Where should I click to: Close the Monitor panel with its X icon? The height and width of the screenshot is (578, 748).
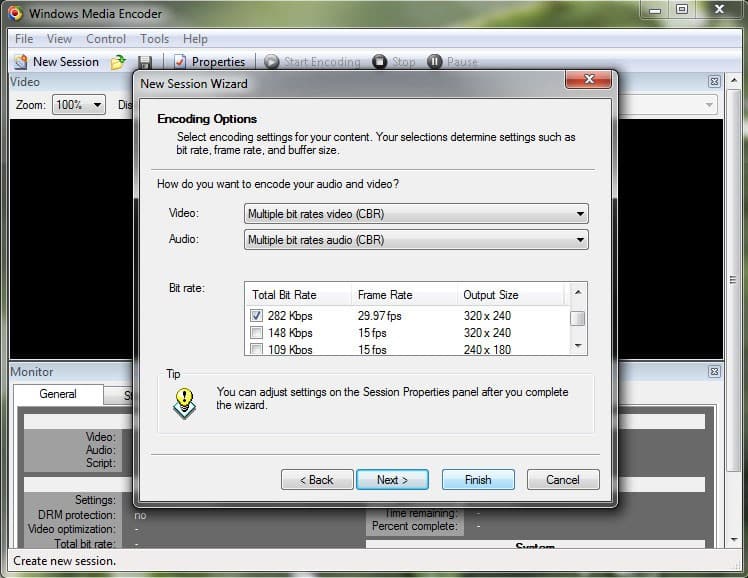pyautogui.click(x=714, y=372)
